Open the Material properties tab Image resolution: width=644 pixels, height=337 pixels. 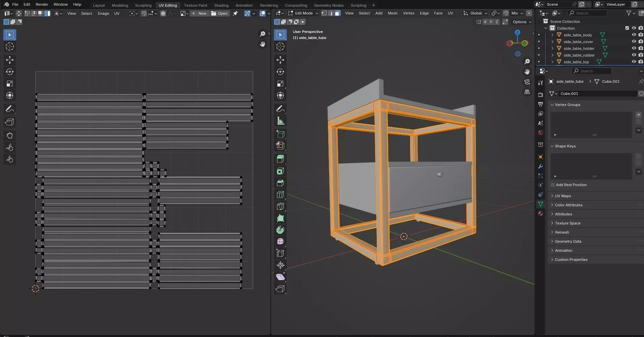(x=541, y=213)
